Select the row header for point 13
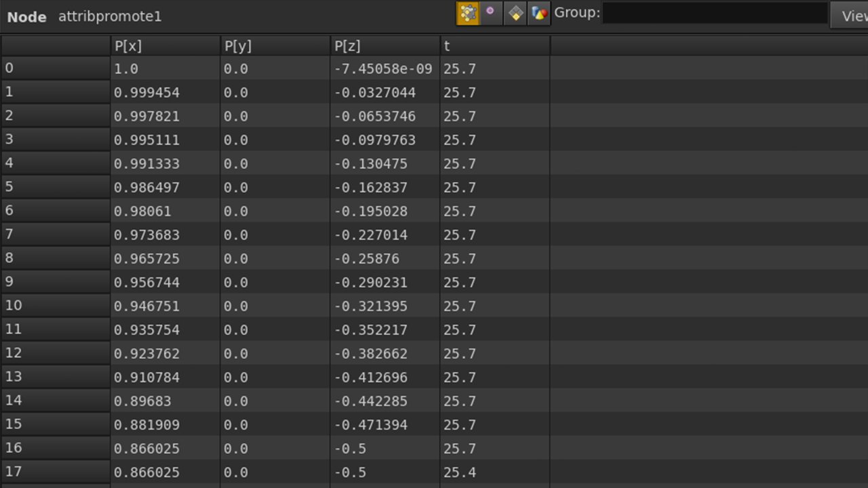Viewport: 868px width, 488px height. coord(55,376)
